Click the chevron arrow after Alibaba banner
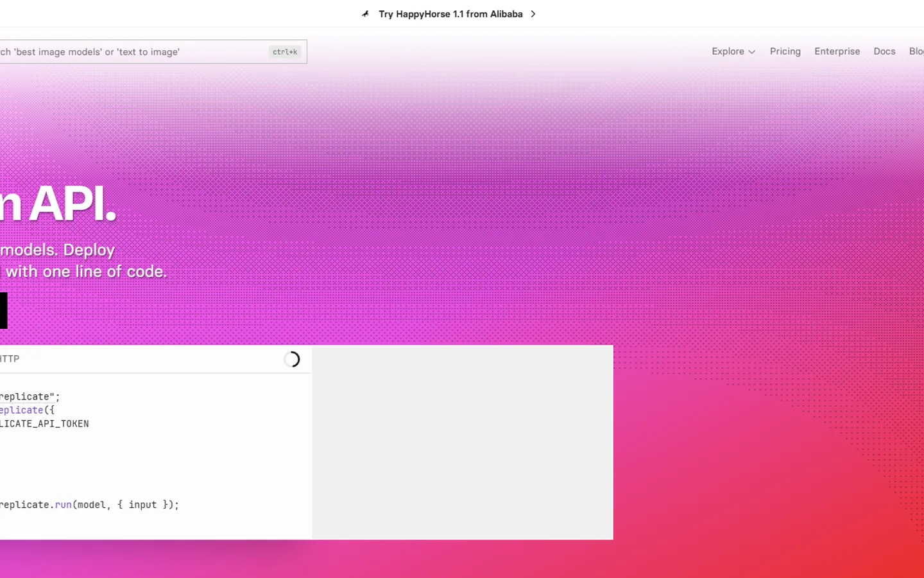 click(x=533, y=14)
